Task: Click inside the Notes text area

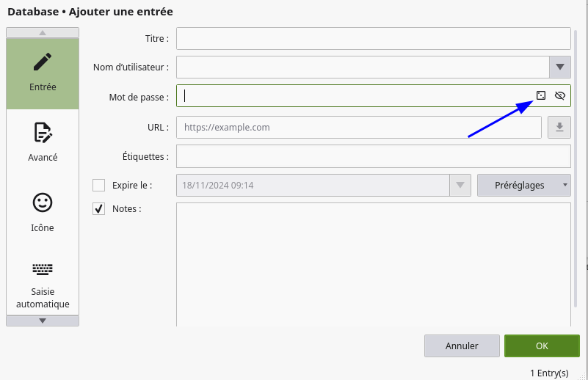Action: pos(373,264)
